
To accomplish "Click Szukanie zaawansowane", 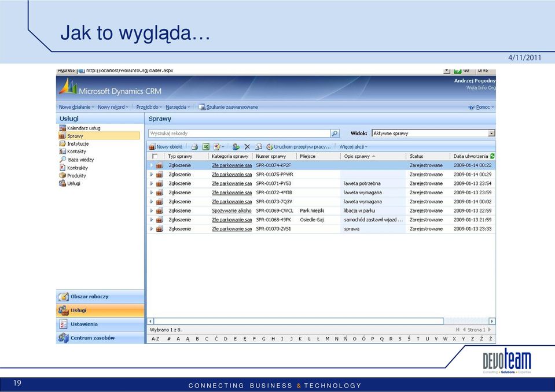I will pyautogui.click(x=228, y=107).
